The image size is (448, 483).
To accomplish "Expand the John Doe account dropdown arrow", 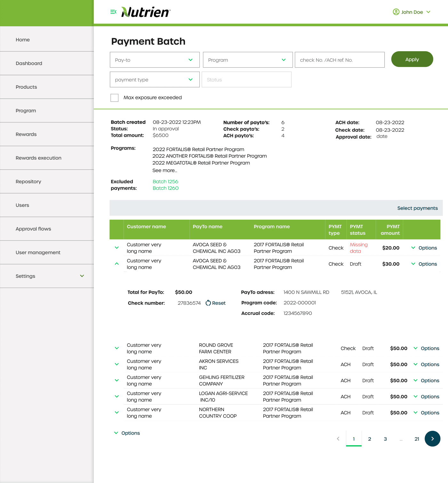I will coord(428,12).
